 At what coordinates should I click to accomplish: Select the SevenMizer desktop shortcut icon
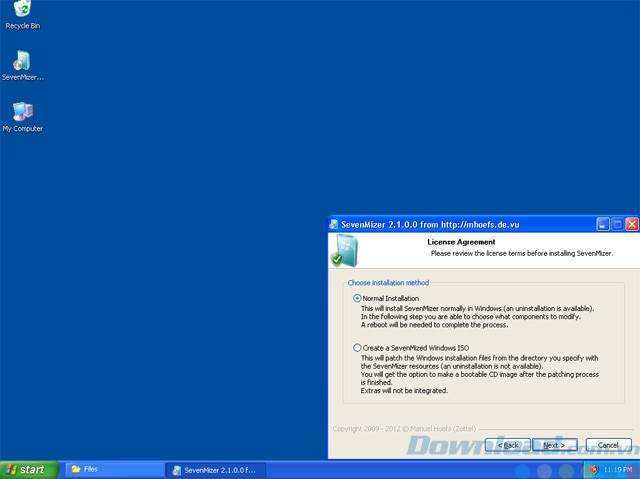(x=22, y=61)
